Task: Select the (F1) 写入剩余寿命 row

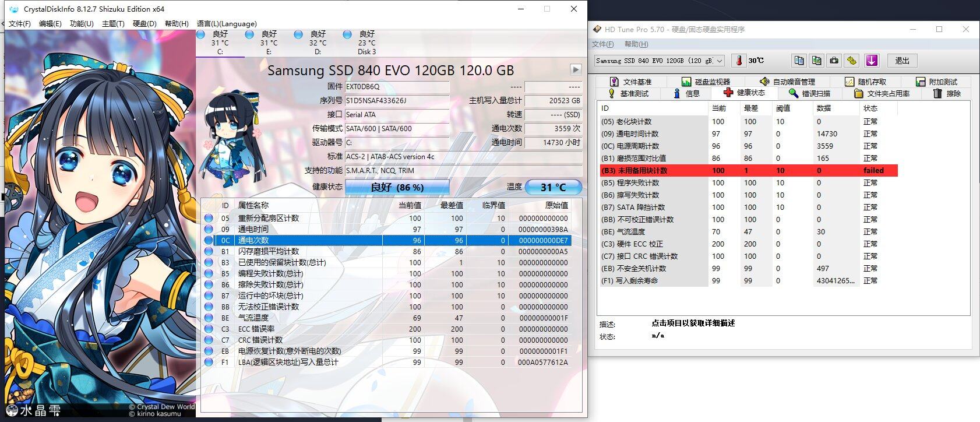Action: coord(749,280)
